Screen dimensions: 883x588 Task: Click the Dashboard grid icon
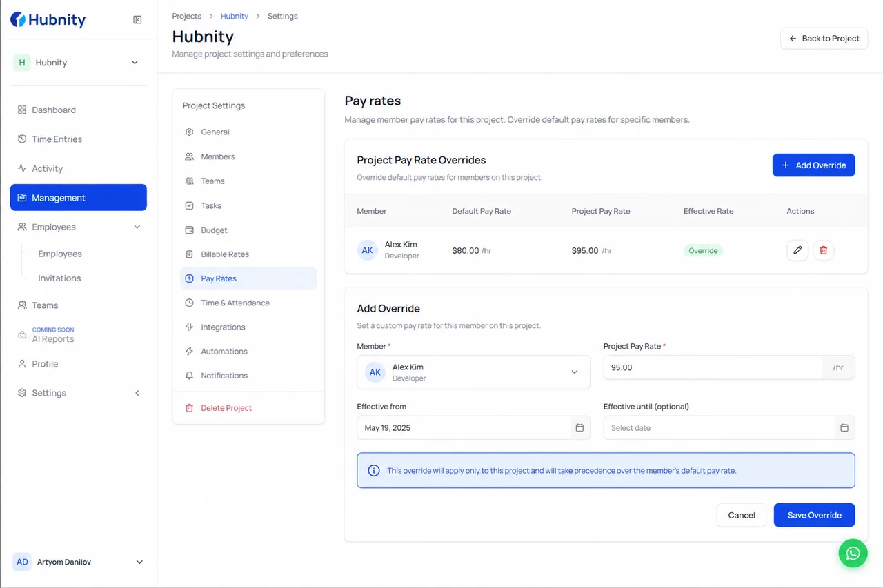pos(22,110)
